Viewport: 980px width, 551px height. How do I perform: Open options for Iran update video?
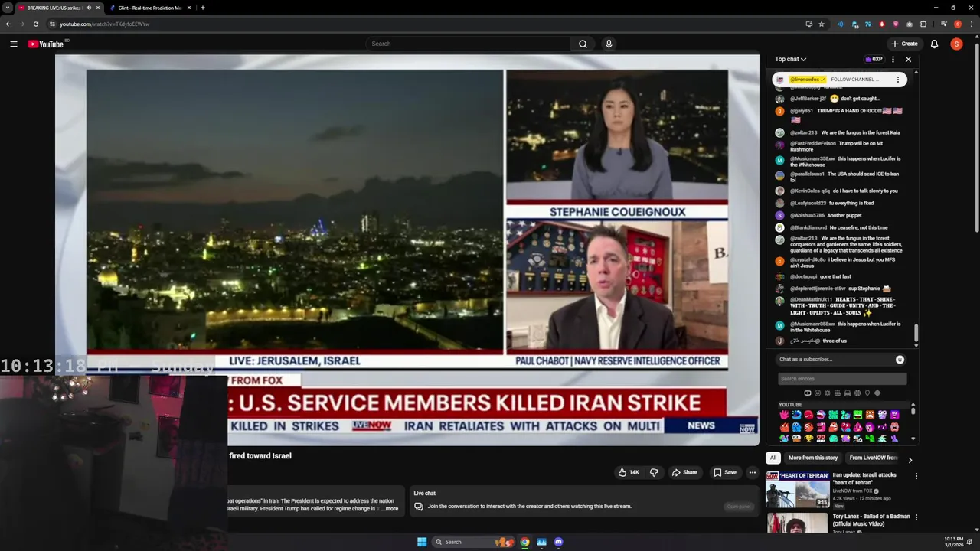click(916, 476)
